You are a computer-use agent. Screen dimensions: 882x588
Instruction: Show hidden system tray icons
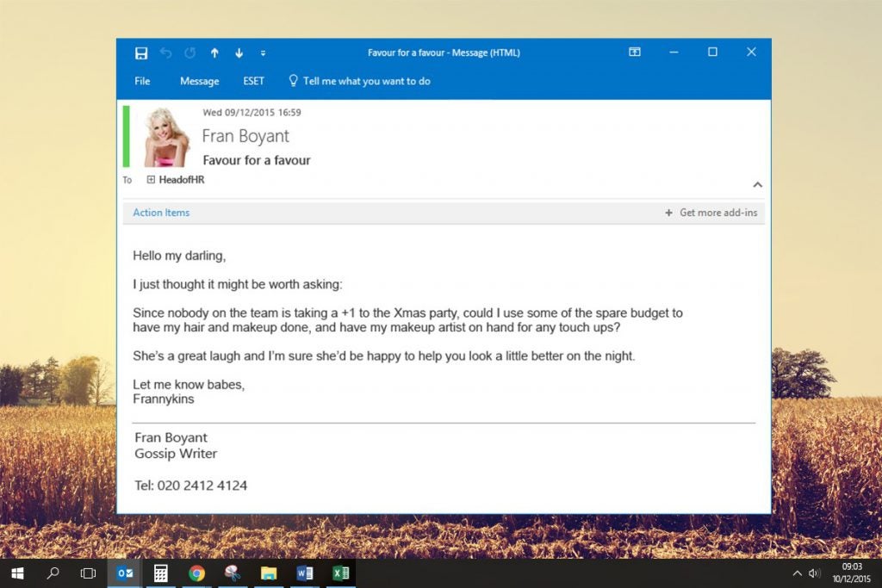pyautogui.click(x=797, y=573)
